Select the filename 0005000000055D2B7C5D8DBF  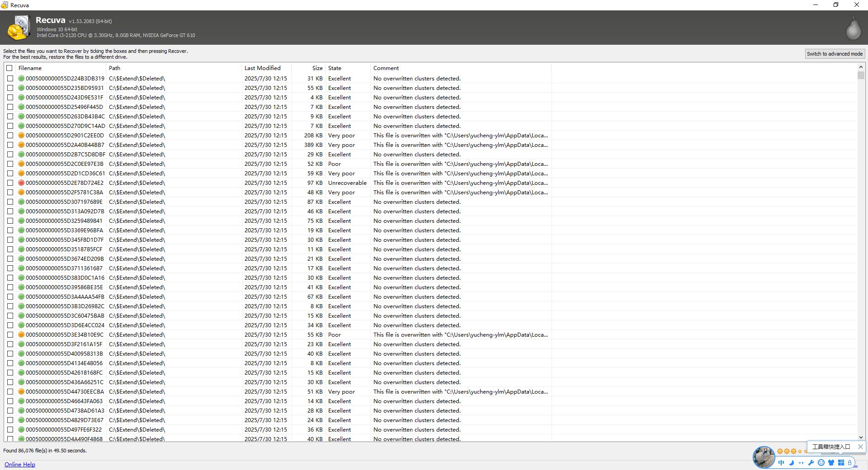pyautogui.click(x=66, y=154)
